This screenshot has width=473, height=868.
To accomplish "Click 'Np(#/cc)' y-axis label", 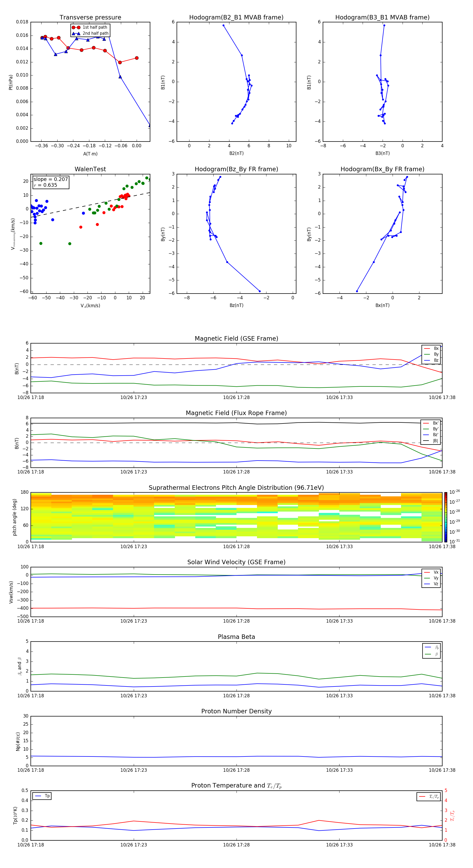I will pyautogui.click(x=18, y=741).
